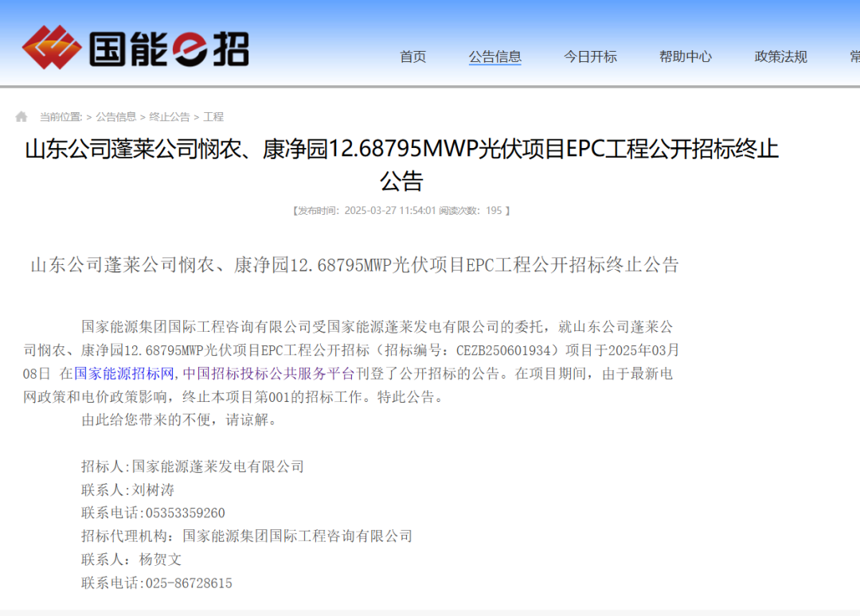Screen dimensions: 860x616
Task: Click the home icon in breadcrumb
Action: [x=21, y=117]
